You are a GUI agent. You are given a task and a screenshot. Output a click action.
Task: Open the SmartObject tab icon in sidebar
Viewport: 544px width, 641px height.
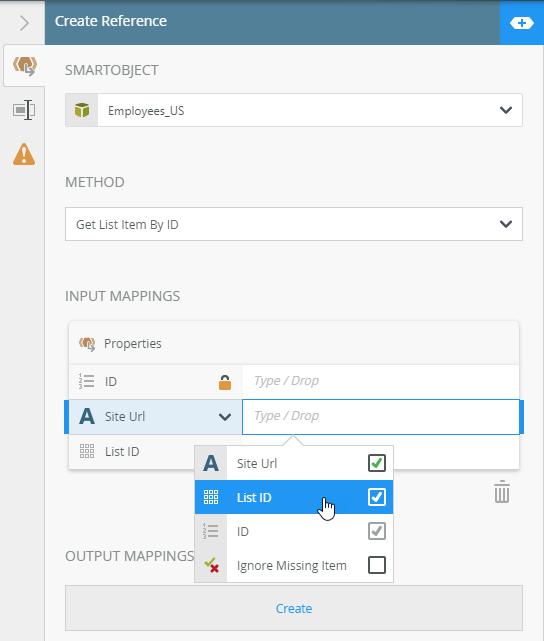coord(25,66)
